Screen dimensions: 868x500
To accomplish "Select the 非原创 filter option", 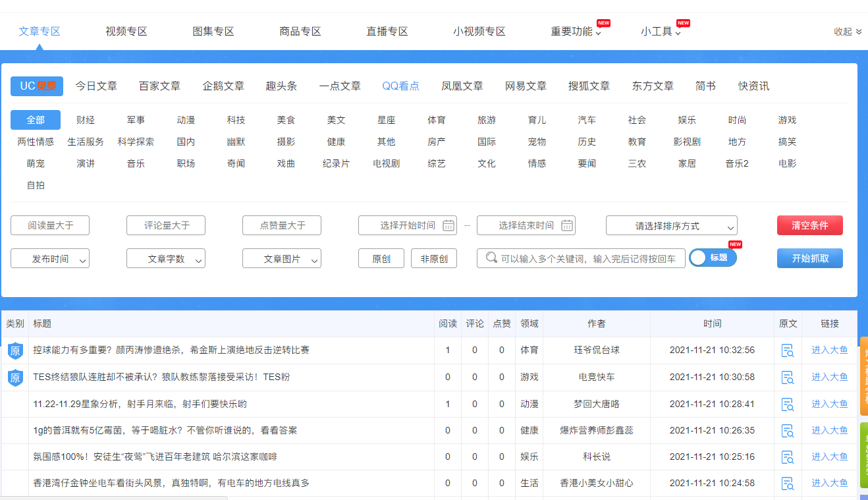I will click(434, 258).
